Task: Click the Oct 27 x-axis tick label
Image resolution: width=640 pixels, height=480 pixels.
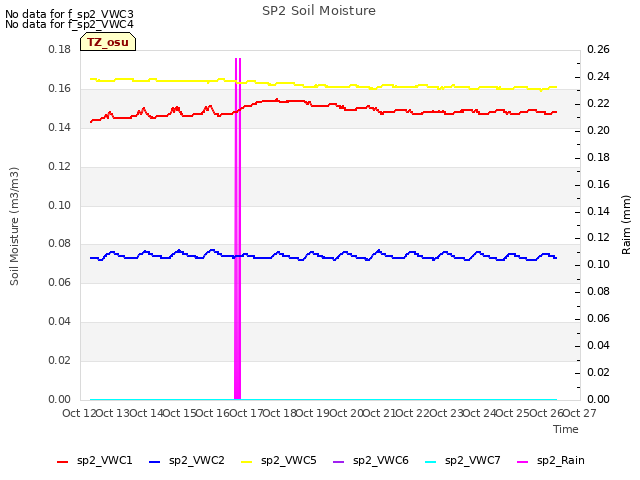Action: click(x=580, y=413)
